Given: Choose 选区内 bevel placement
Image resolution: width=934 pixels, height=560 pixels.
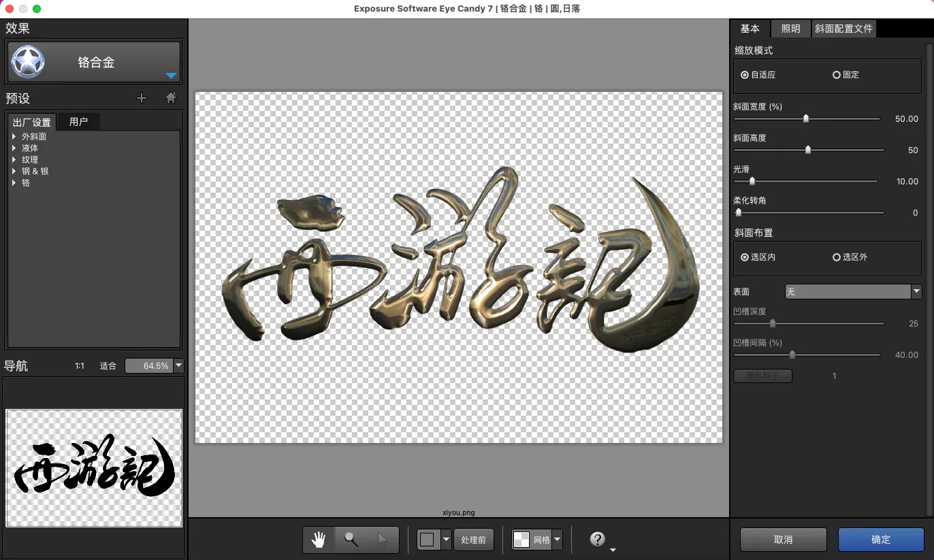Looking at the screenshot, I should coord(758,257).
